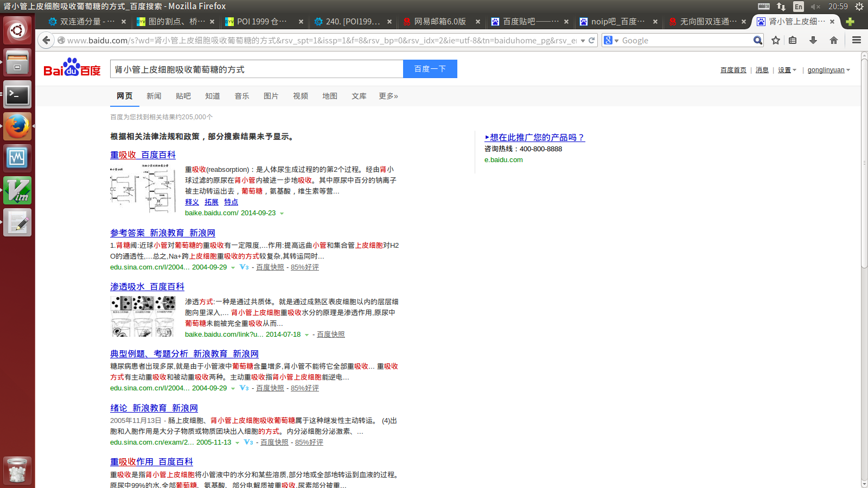The width and height of the screenshot is (868, 488).
Task: Open the 重吸收_百度百科 result link
Action: (x=143, y=155)
